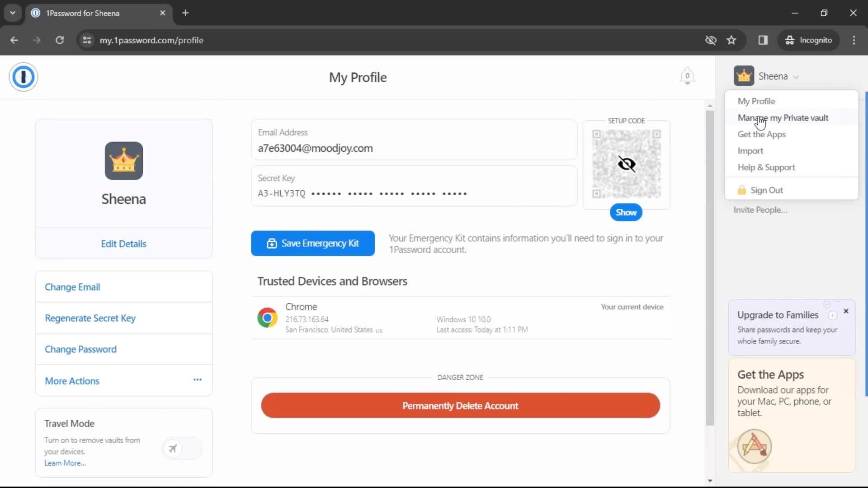
Task: Toggle the Setup Code visibility eye icon
Action: point(626,164)
